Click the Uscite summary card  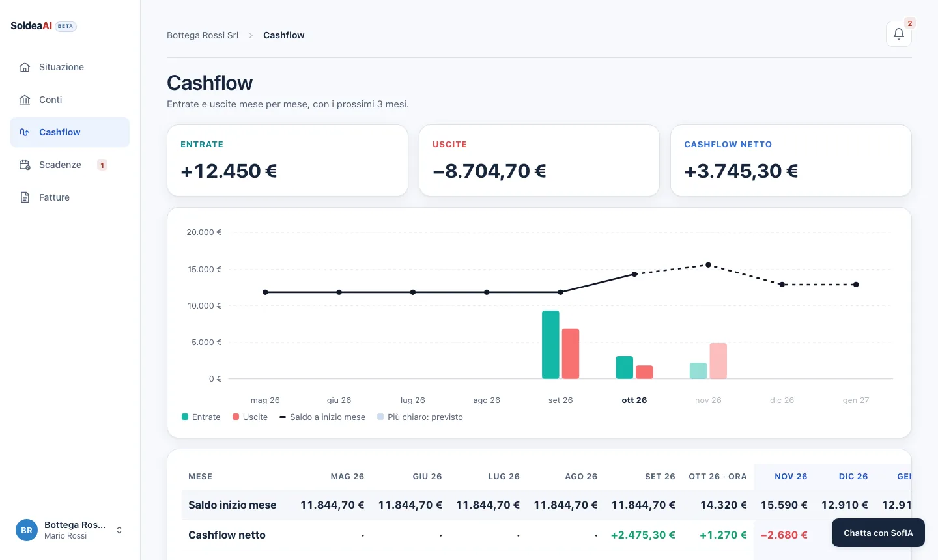click(539, 160)
